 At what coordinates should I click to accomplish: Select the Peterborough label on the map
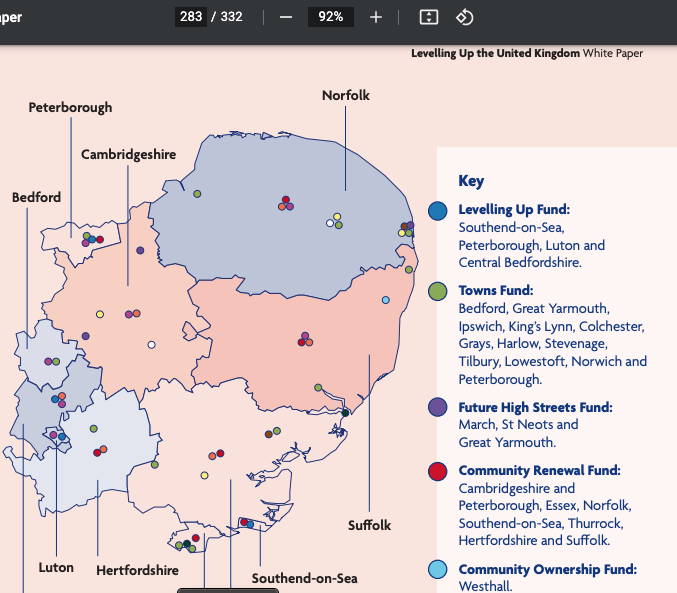tap(70, 107)
